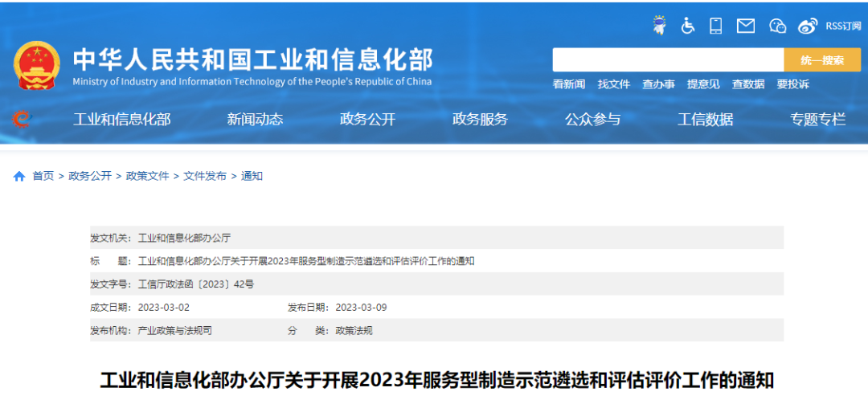Click the envelope mail icon
This screenshot has height=404, width=868.
746,26
